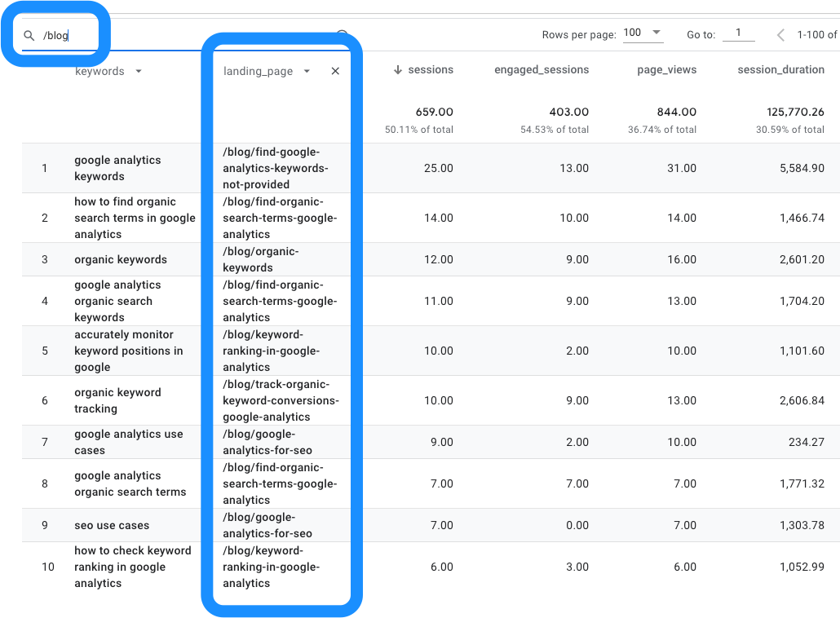Click sessions value 25.00 in row 1
Viewport: 840px width, 618px height.
tap(438, 168)
